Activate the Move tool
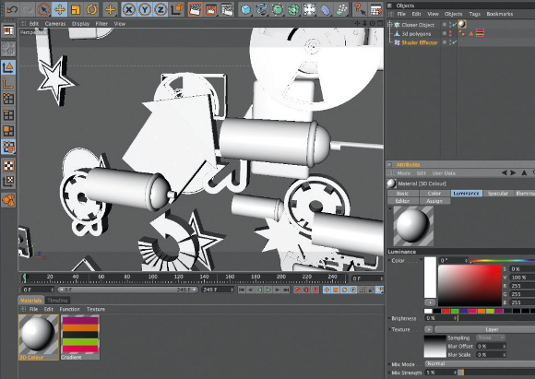Image resolution: width=535 pixels, height=379 pixels. (60, 9)
